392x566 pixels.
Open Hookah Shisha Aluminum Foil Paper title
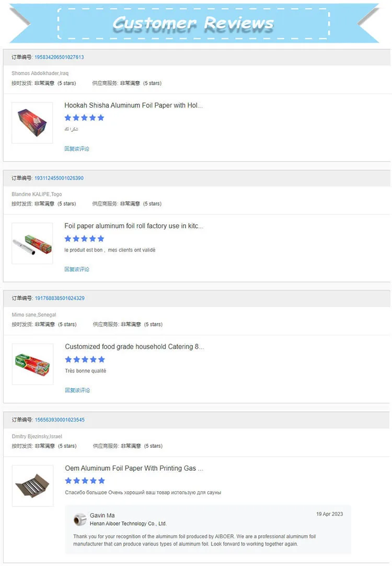coord(133,105)
